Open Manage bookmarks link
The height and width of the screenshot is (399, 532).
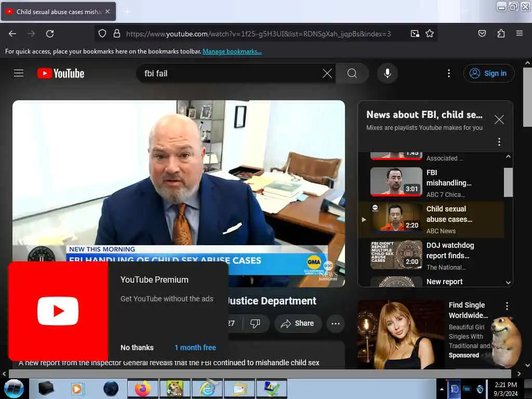(x=232, y=51)
